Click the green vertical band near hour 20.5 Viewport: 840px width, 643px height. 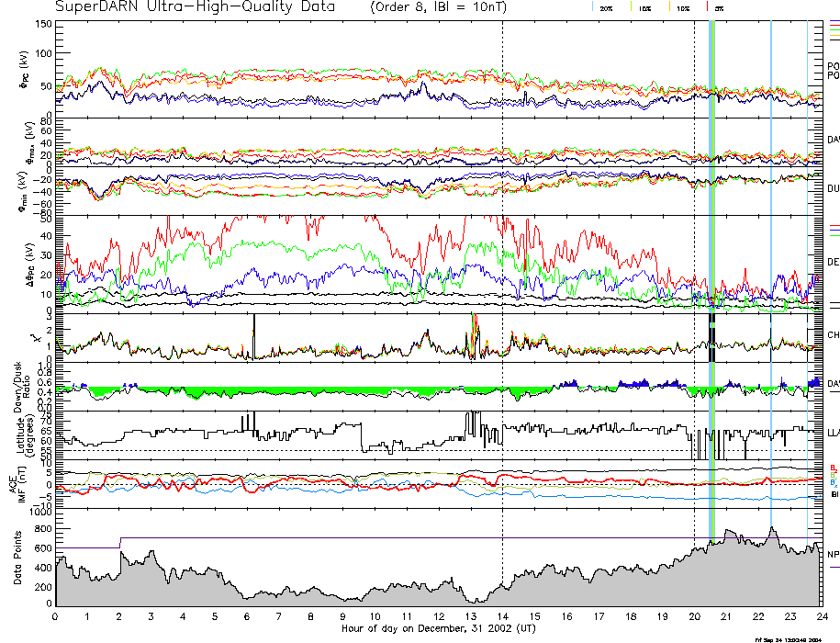tap(711, 276)
